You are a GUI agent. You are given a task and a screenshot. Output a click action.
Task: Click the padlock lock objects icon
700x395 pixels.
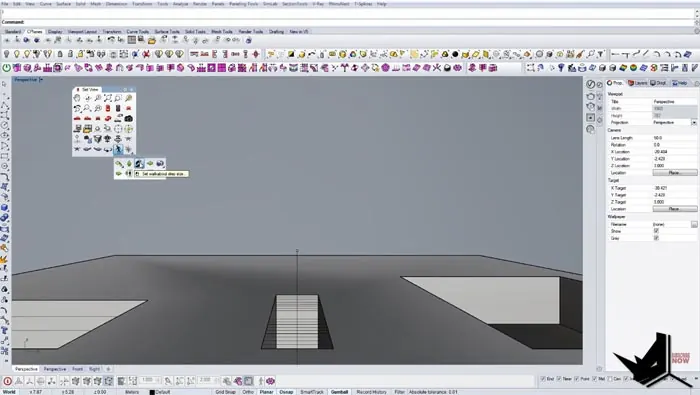[x=60, y=54]
